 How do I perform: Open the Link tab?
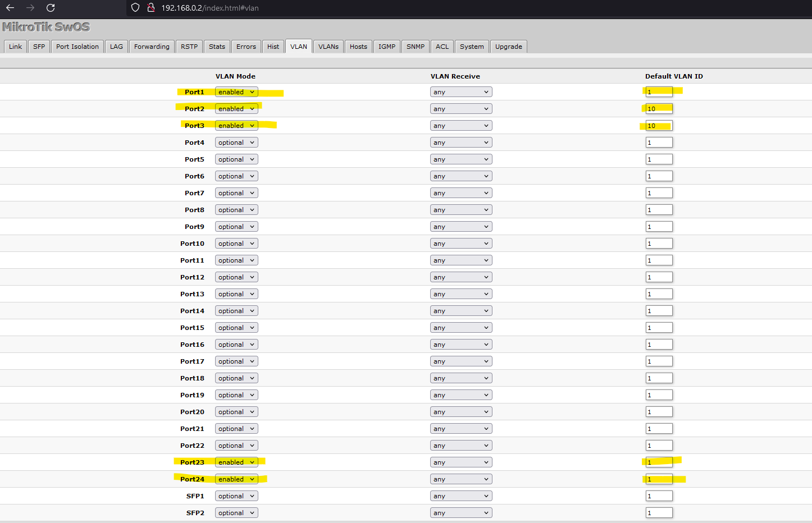coord(15,47)
